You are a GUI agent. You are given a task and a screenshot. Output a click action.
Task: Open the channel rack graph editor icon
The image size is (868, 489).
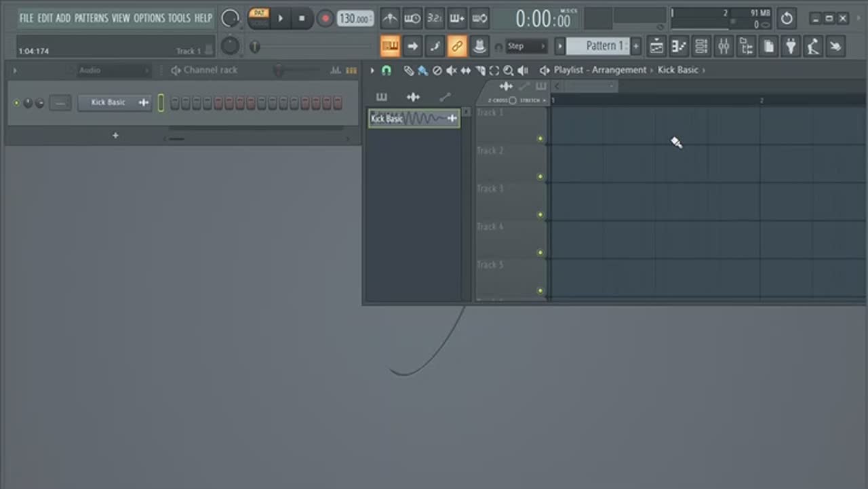click(335, 71)
